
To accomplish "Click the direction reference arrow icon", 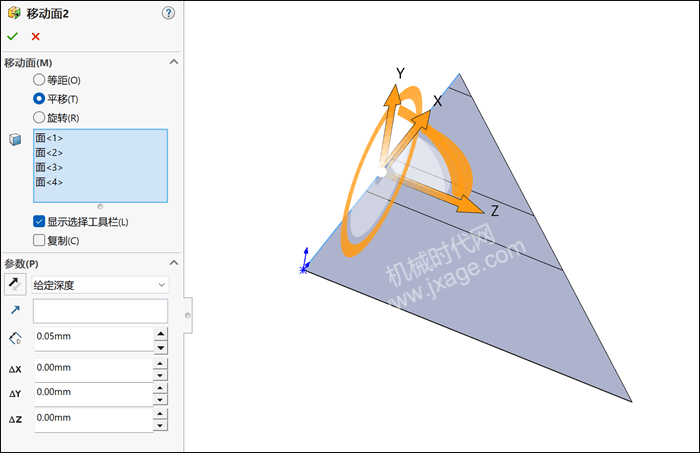I will pyautogui.click(x=15, y=310).
